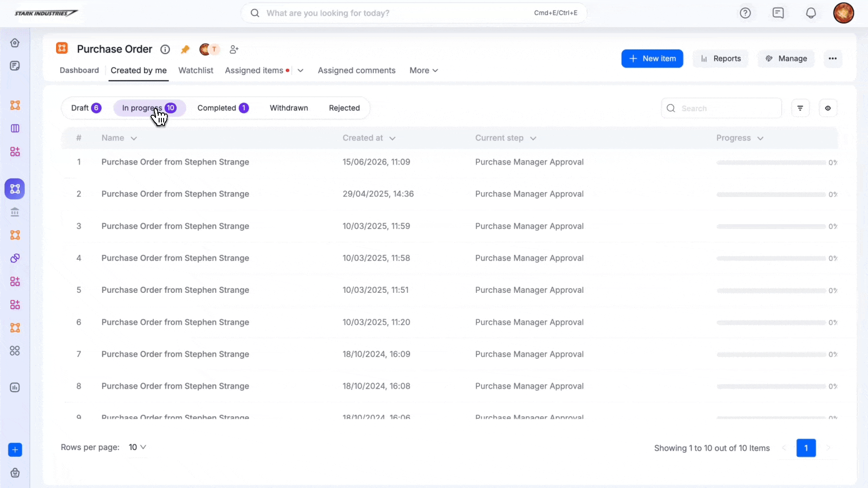Click the date 10/03/2025, 11:59
Viewport: 868px width, 488px height.
tap(376, 226)
